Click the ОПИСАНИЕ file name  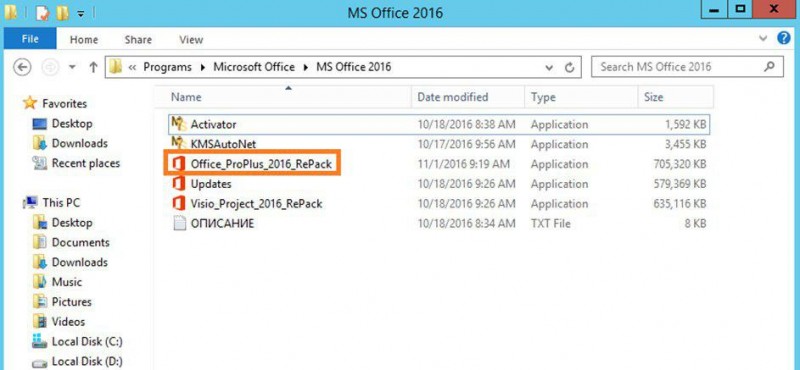pos(222,224)
